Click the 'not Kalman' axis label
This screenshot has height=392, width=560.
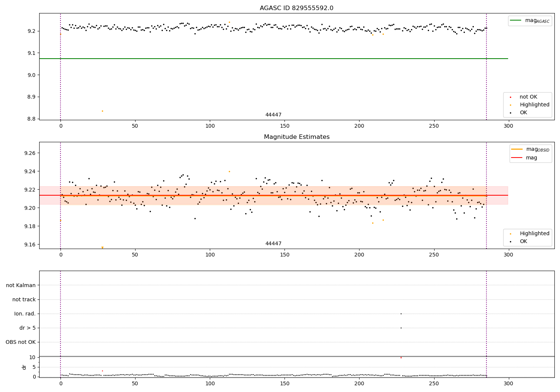tap(21, 286)
